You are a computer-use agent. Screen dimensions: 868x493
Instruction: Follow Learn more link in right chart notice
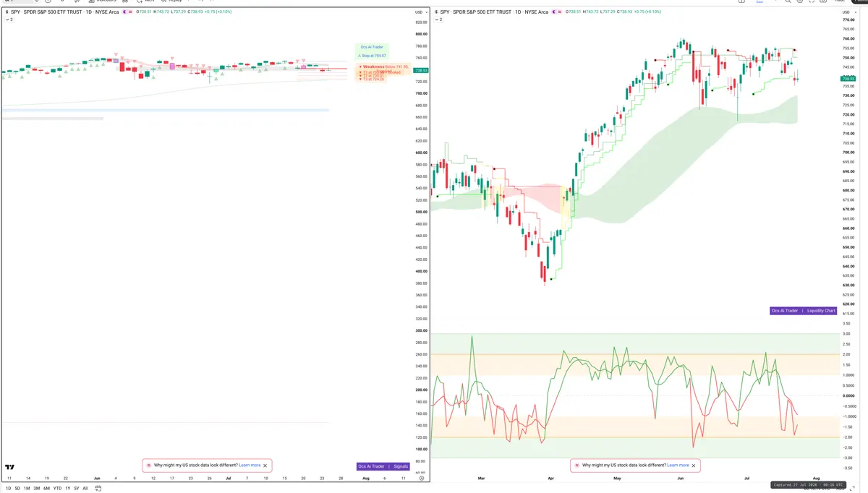(678, 466)
